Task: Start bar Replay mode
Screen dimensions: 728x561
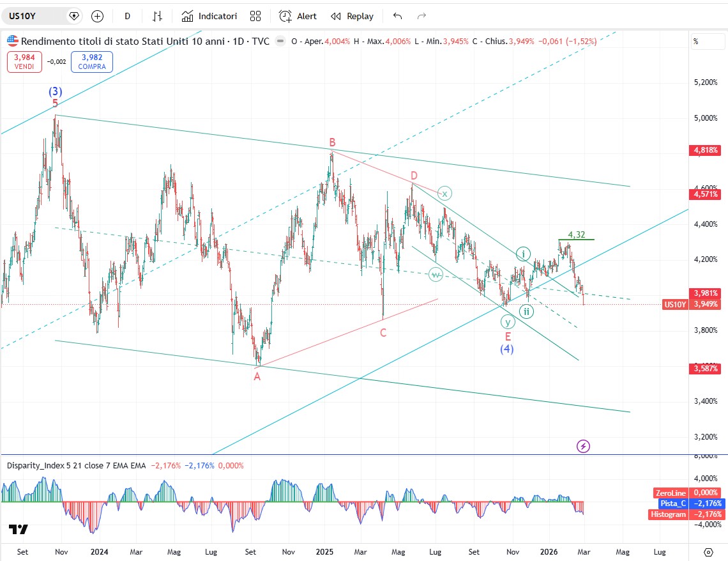Action: [x=352, y=16]
